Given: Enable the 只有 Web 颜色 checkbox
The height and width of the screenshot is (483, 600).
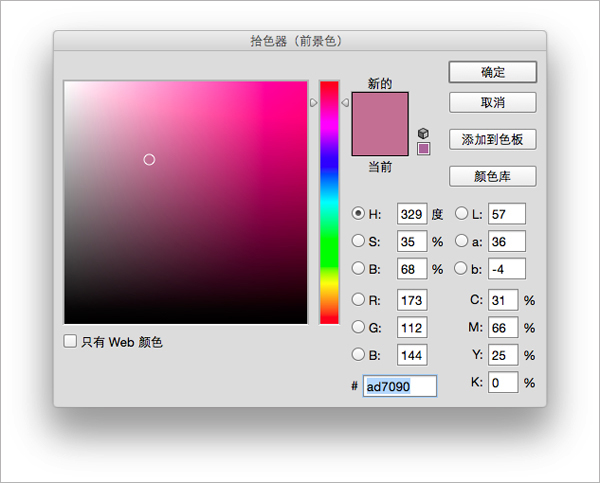Looking at the screenshot, I should [x=70, y=341].
